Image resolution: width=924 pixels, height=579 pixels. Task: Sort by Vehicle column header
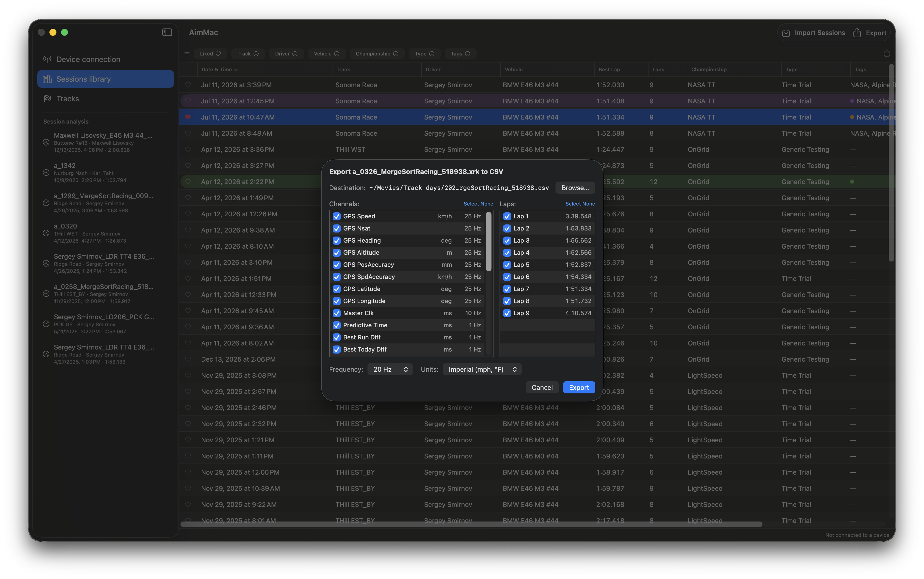(x=547, y=70)
